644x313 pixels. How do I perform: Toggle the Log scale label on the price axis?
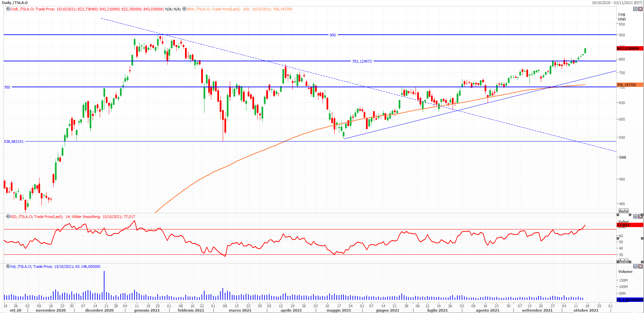621,14
